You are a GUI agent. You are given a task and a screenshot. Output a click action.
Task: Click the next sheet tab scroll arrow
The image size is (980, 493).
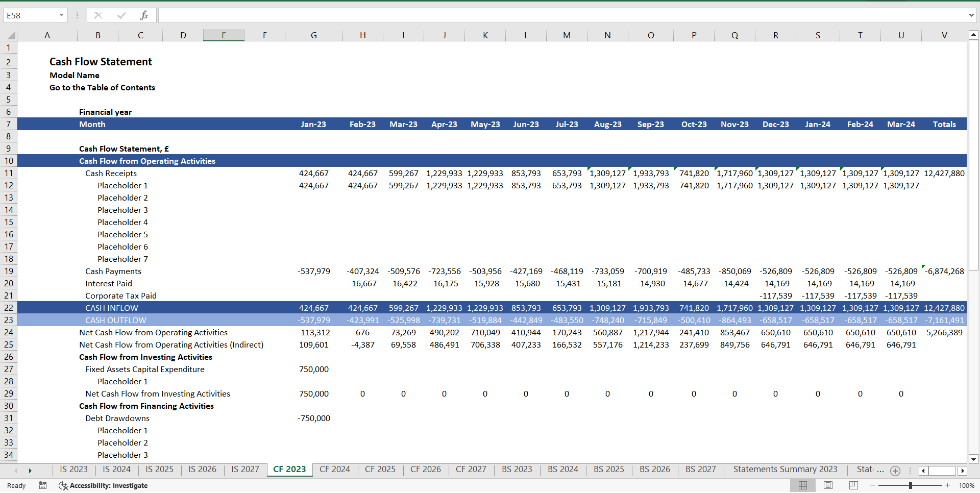point(30,471)
